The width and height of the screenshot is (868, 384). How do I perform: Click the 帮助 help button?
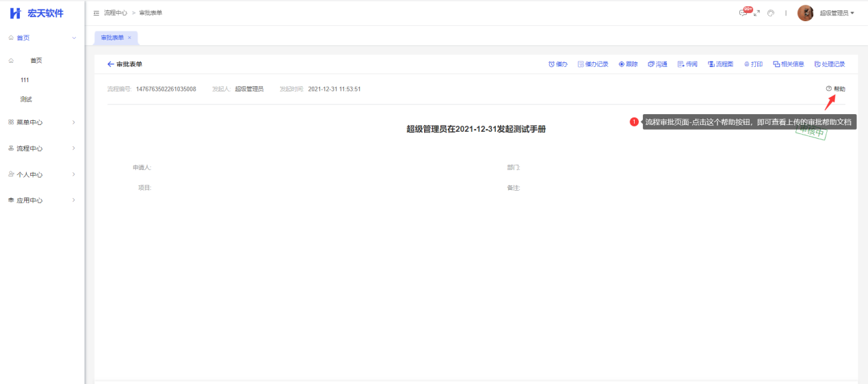pos(836,89)
